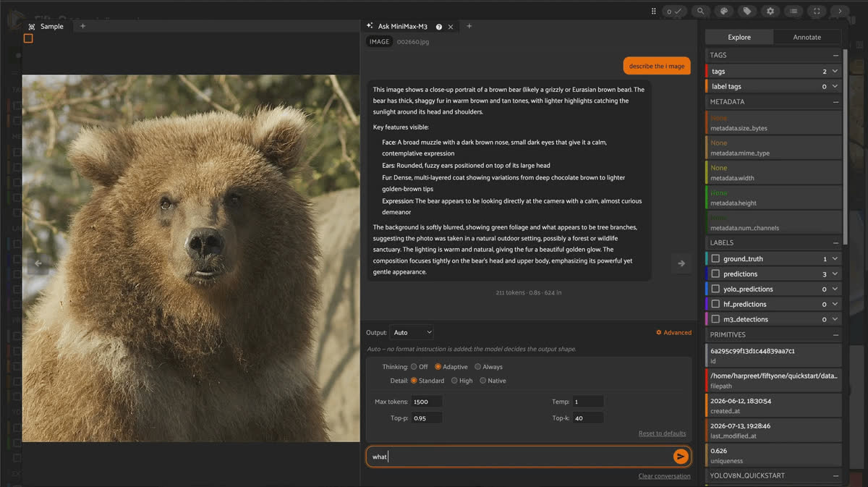
Task: Click the orange send arrow button
Action: 681,456
